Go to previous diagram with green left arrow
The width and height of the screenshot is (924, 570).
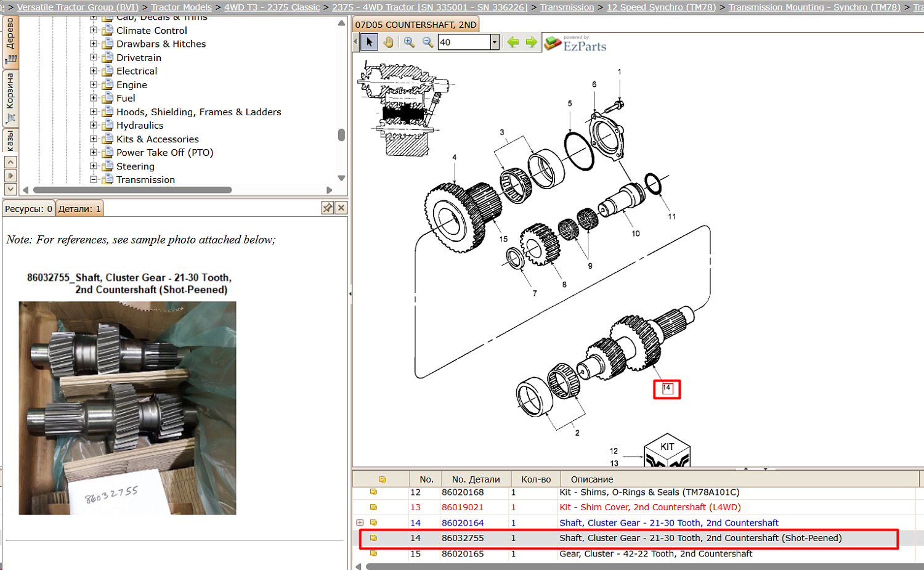(513, 42)
